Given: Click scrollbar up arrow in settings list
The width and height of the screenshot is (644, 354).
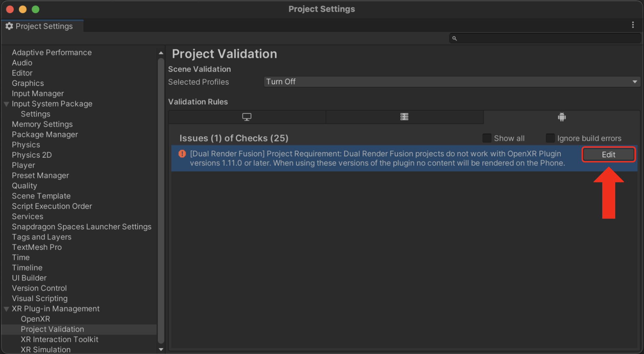Looking at the screenshot, I should click(x=161, y=53).
